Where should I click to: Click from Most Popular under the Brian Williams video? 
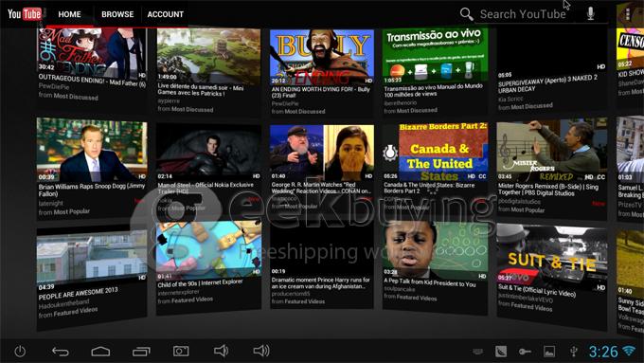64,212
